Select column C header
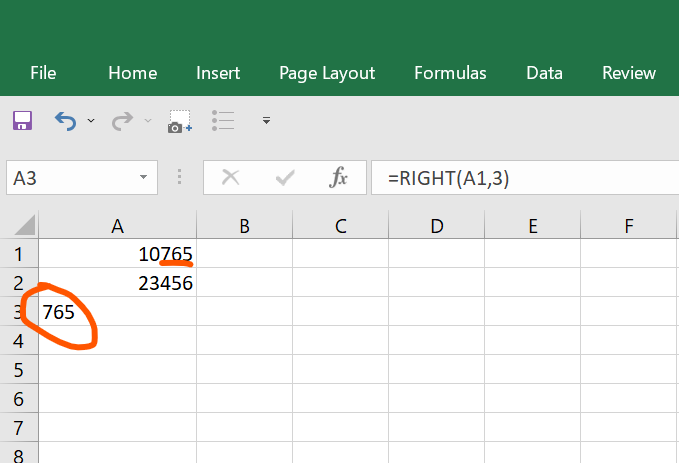 pyautogui.click(x=341, y=226)
